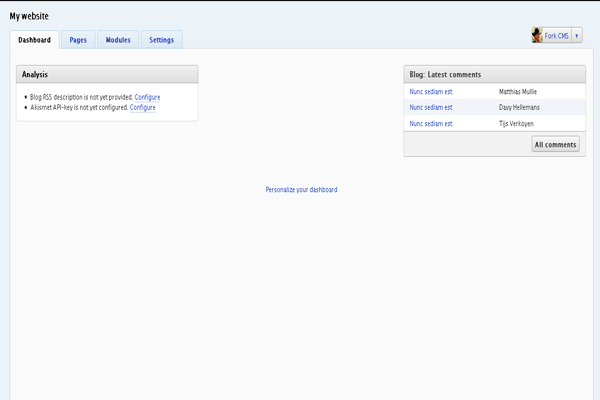
Task: Go to the Modules tab
Action: (118, 40)
